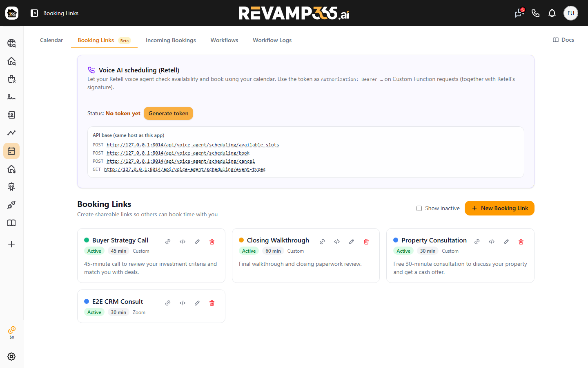
Task: Open the globe search sidebar icon
Action: click(11, 43)
